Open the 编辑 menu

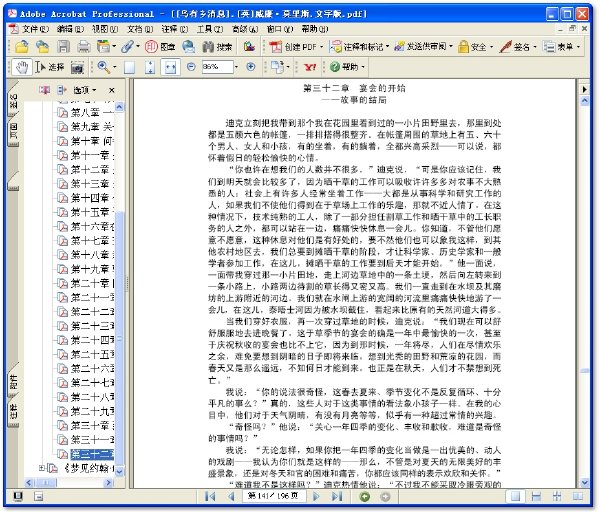point(70,29)
